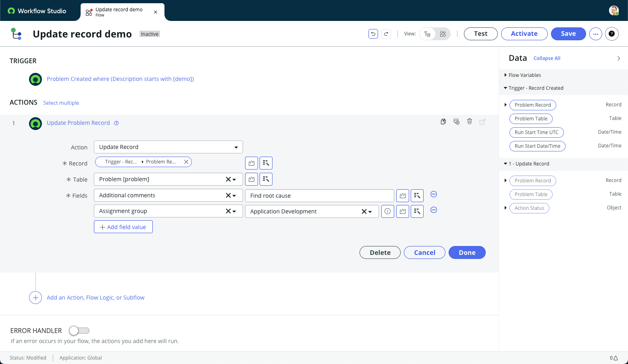
Task: Click Update Problem Record link
Action: [78, 123]
